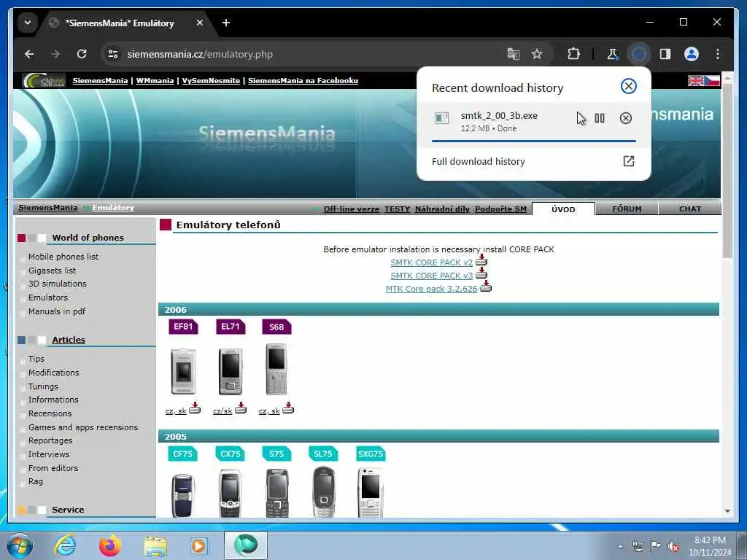Download S68 emulator via its download icon

(x=288, y=408)
